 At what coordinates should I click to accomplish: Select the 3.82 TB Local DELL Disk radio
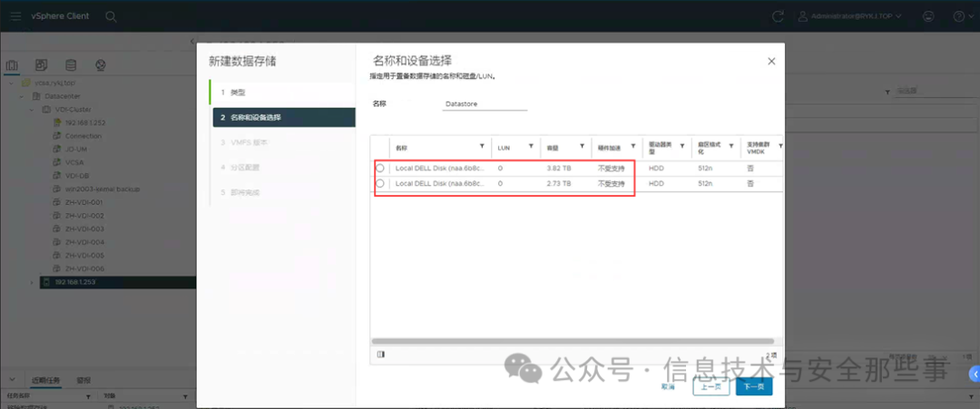pos(380,168)
